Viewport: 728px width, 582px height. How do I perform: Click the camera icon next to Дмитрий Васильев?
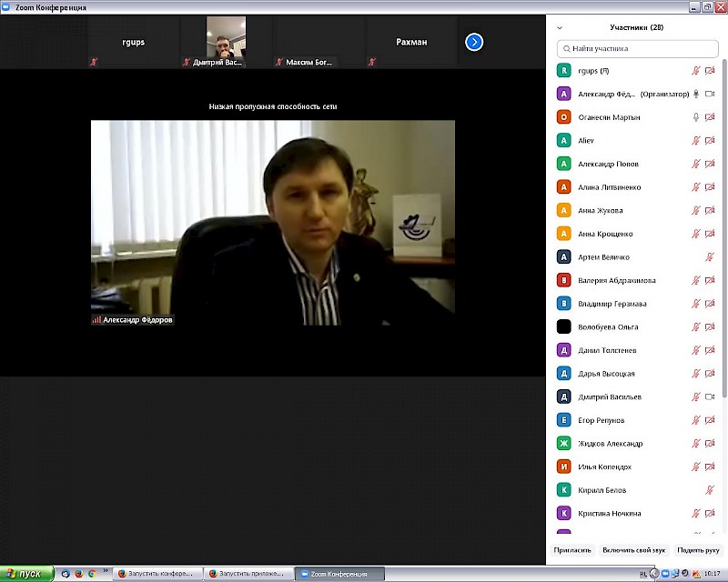click(710, 397)
